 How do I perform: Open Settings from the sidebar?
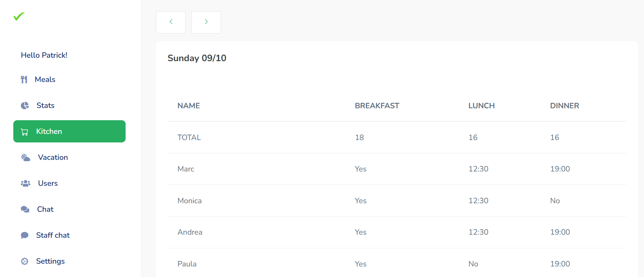tap(51, 261)
